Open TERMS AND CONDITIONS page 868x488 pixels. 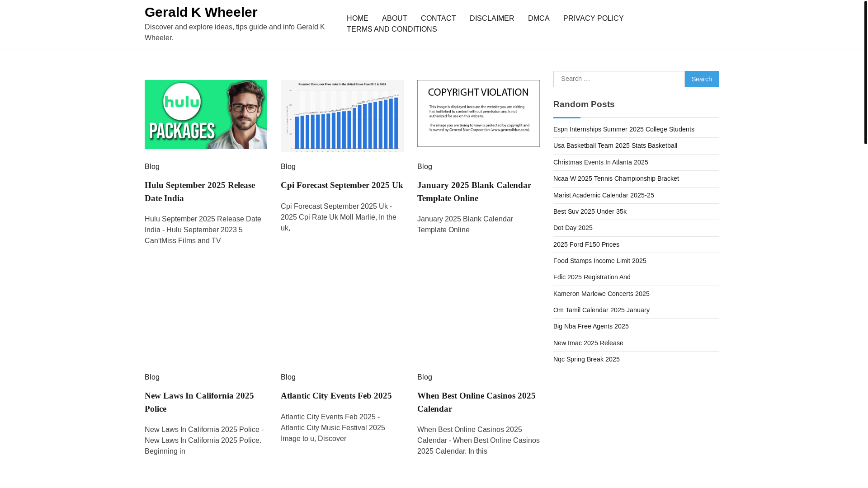click(x=392, y=29)
